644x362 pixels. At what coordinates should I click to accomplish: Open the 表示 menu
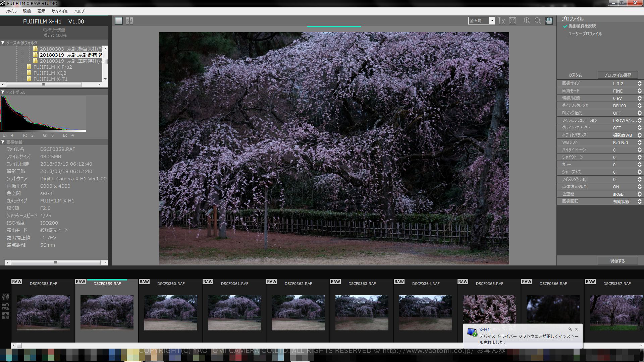pyautogui.click(x=41, y=11)
